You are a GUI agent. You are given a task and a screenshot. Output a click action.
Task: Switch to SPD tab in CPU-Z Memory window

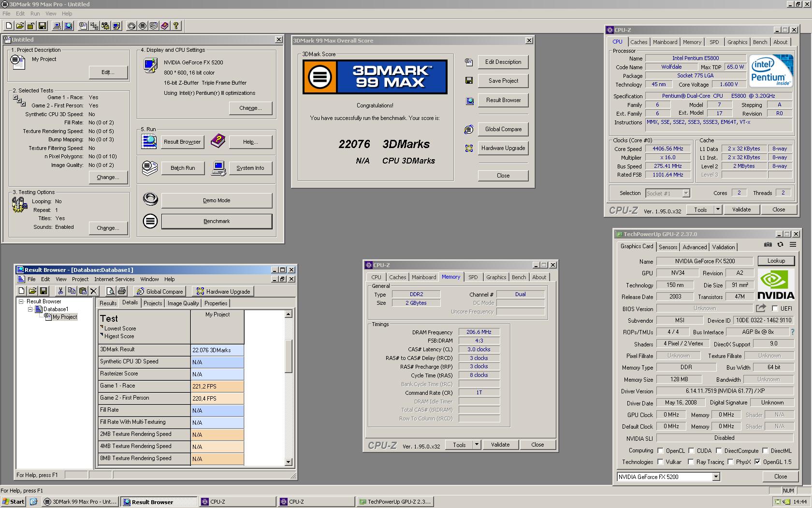(473, 277)
